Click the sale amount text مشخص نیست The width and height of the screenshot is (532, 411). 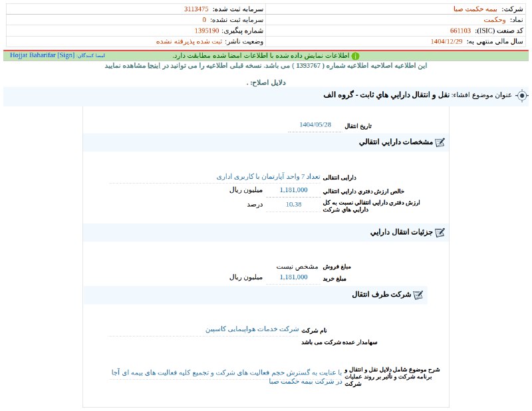click(297, 267)
